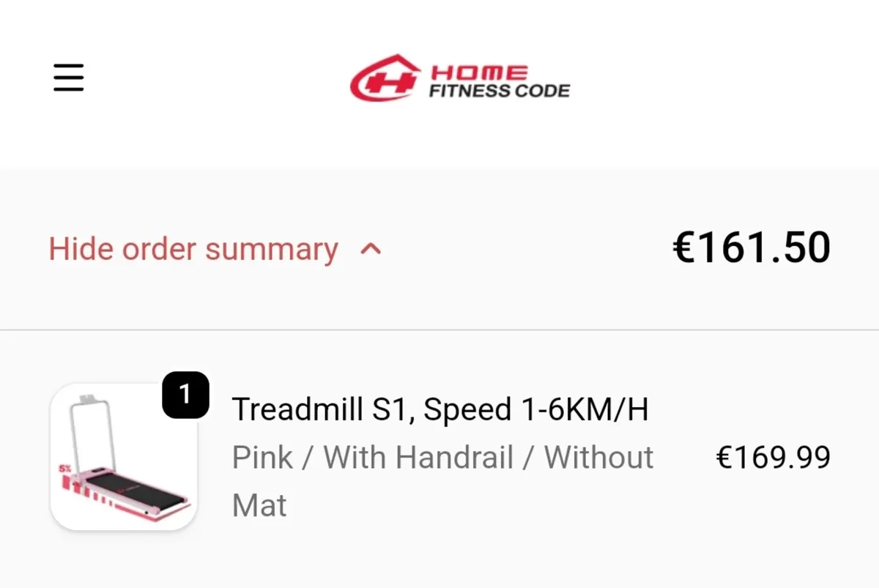Click the With Handrail variant text
This screenshot has height=588, width=879.
click(418, 458)
